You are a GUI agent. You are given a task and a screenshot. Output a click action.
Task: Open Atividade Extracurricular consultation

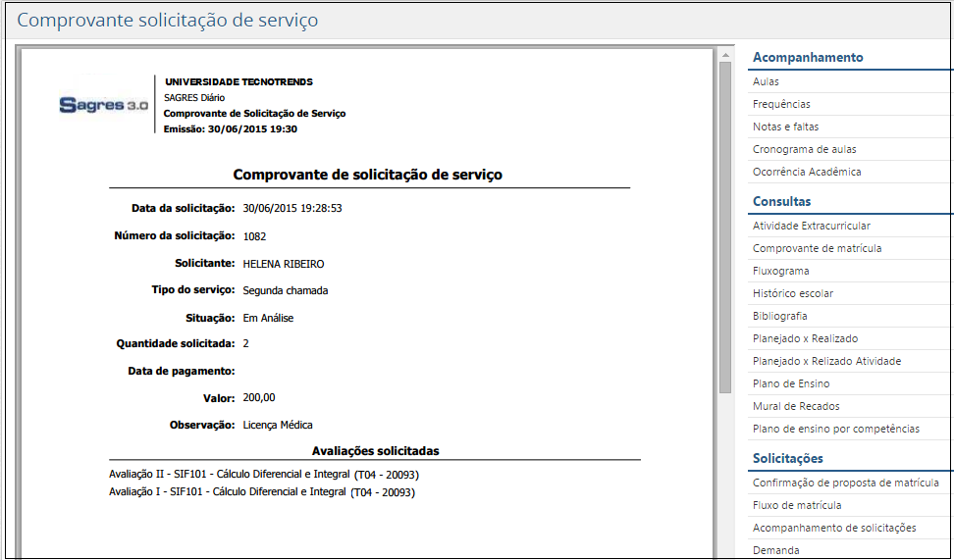click(x=811, y=226)
